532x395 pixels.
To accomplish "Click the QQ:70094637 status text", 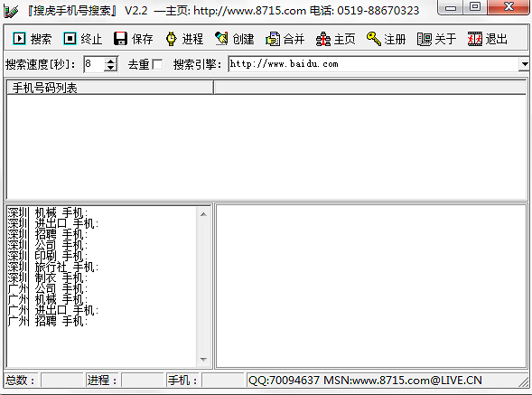I will pos(285,380).
